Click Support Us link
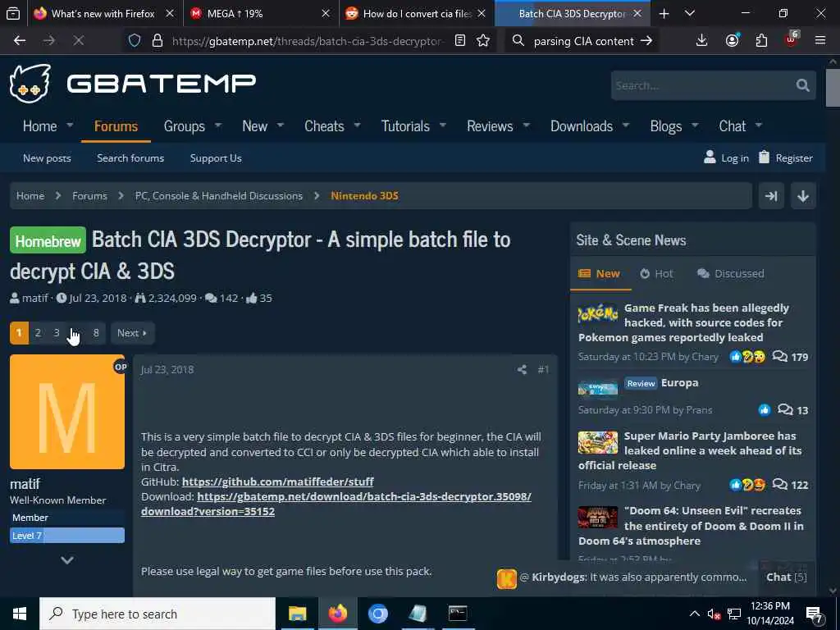This screenshot has width=840, height=630. click(216, 158)
